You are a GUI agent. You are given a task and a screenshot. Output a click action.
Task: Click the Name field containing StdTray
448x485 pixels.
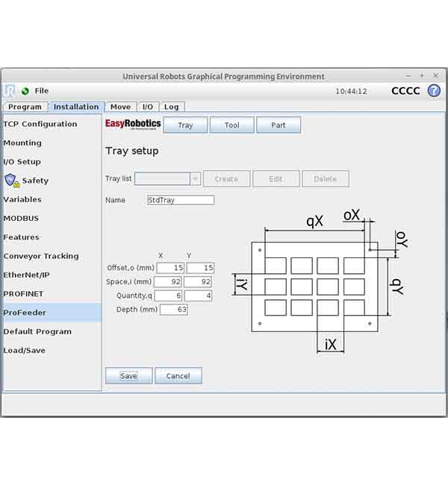coord(181,200)
